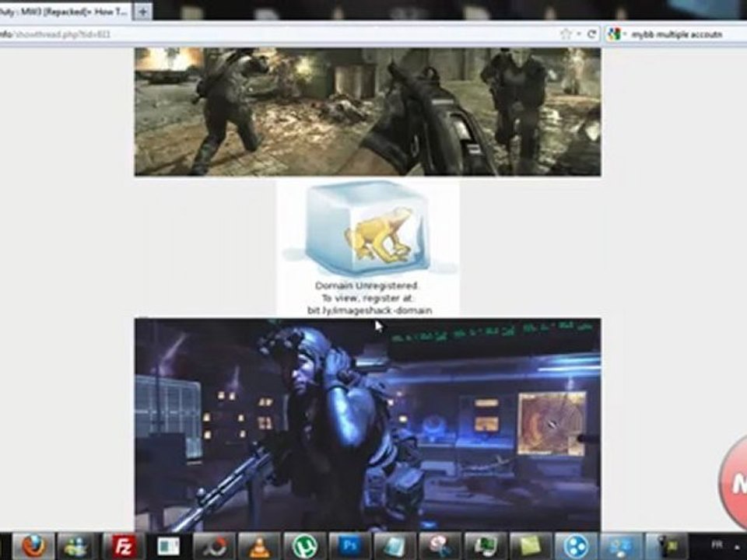Launch VLC media player from the taskbar

click(x=259, y=546)
